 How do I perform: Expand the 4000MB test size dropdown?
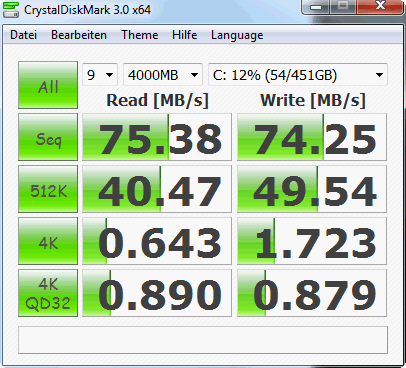click(163, 75)
